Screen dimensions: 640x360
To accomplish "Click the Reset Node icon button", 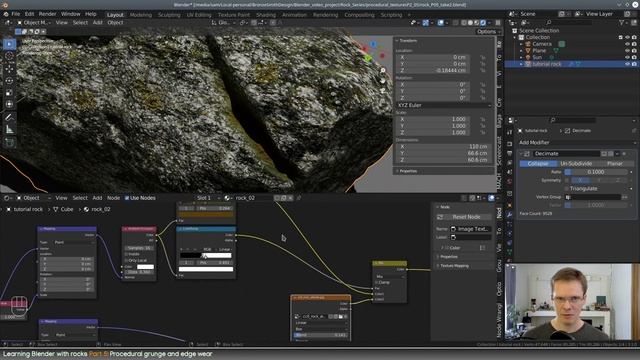I will [440, 217].
